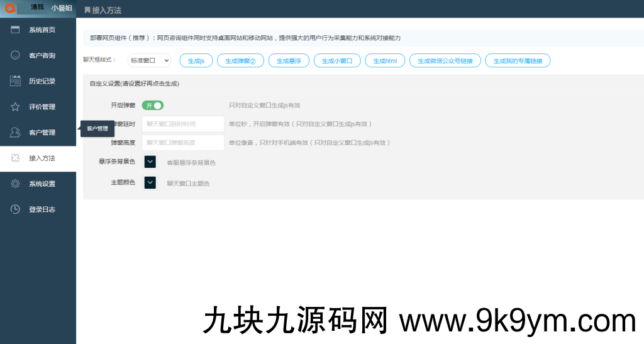This screenshot has height=344, width=644.
Task: Toggle the 开启弹窗 switch off
Action: coord(153,106)
